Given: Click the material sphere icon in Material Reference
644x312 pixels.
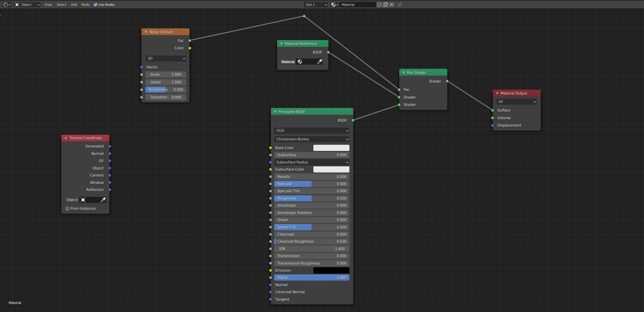Looking at the screenshot, I should pos(300,62).
